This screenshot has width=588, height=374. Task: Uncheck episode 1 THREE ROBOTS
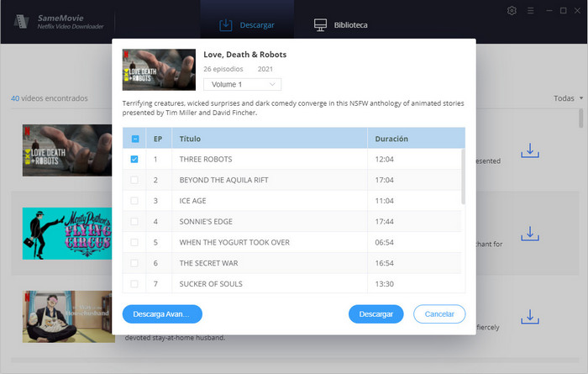click(134, 159)
